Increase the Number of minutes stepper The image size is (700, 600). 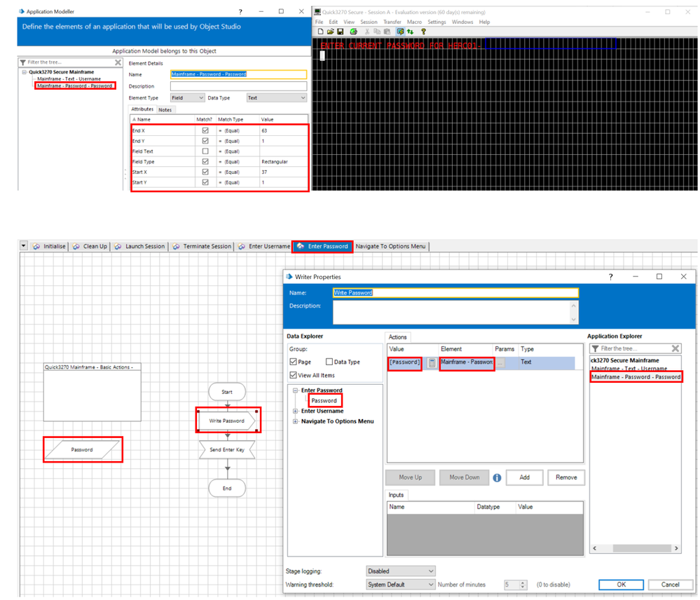(x=523, y=581)
